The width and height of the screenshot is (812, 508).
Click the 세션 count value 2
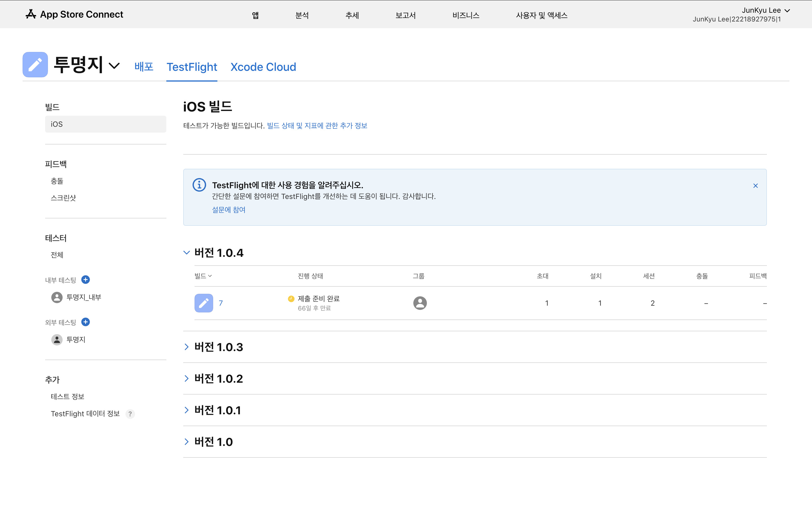[653, 303]
